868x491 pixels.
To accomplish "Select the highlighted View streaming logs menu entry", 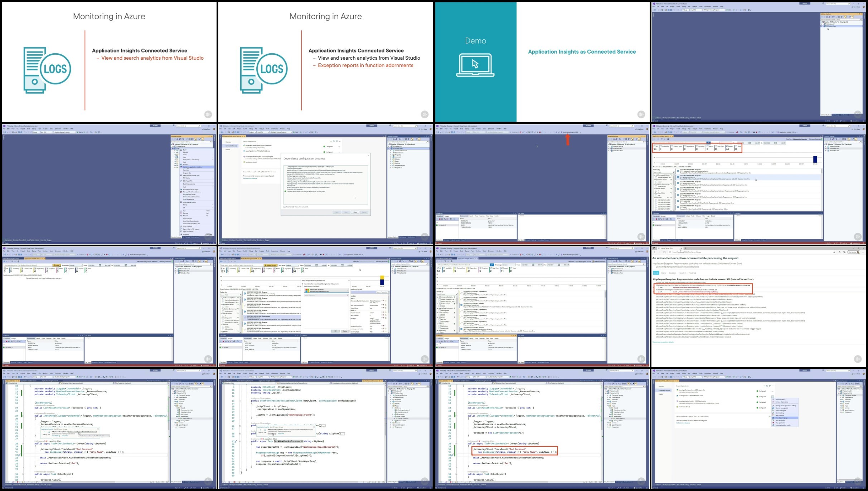I will 785,418.
